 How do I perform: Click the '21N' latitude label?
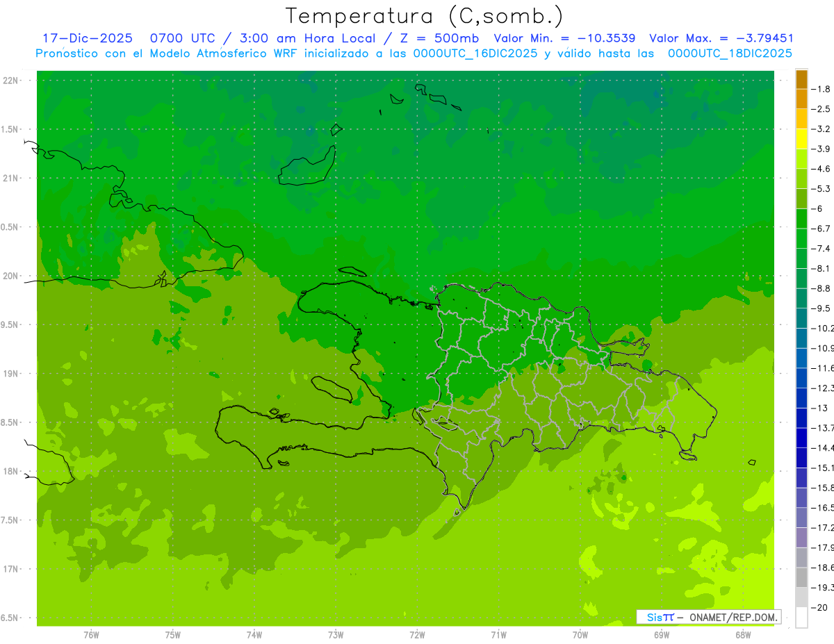tap(10, 178)
